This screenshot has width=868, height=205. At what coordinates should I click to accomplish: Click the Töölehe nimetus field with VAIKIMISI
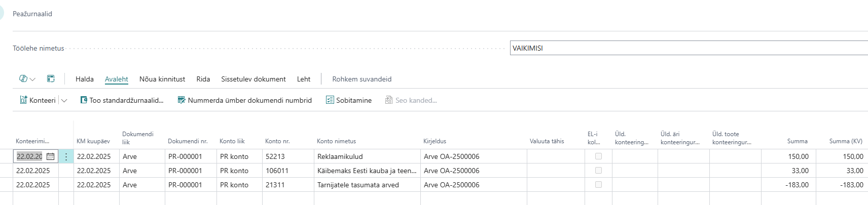(x=689, y=48)
